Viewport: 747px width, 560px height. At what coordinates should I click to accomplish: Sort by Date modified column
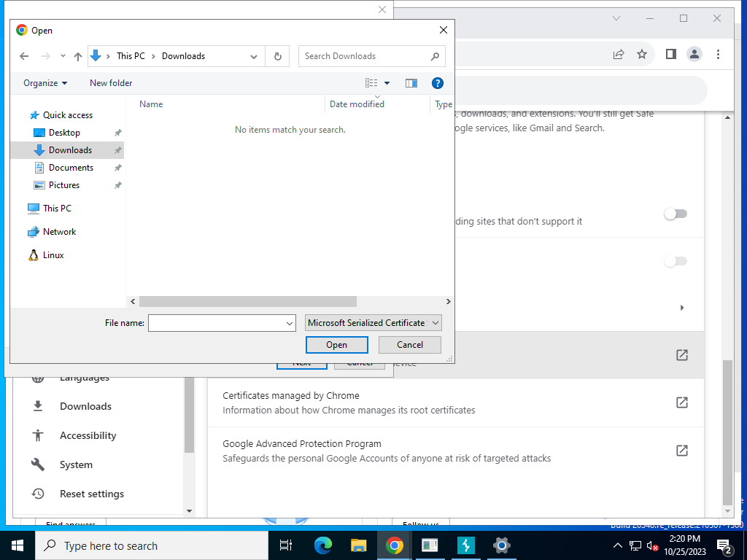357,104
